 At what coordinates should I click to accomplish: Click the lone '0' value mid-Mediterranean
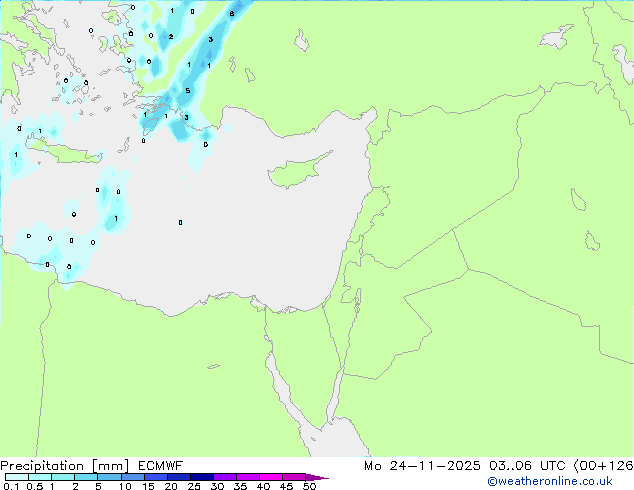pos(180,222)
